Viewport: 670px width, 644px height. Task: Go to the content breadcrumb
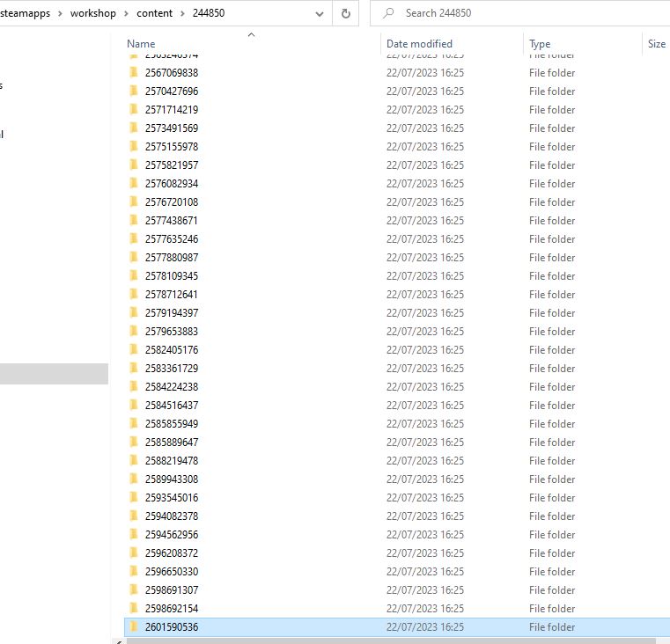pos(154,13)
